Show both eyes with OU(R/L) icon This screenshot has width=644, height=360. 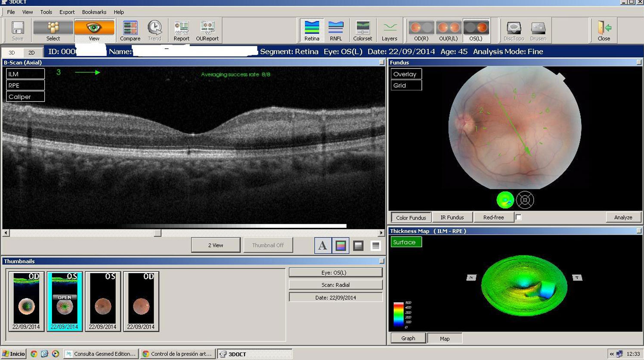(x=448, y=31)
